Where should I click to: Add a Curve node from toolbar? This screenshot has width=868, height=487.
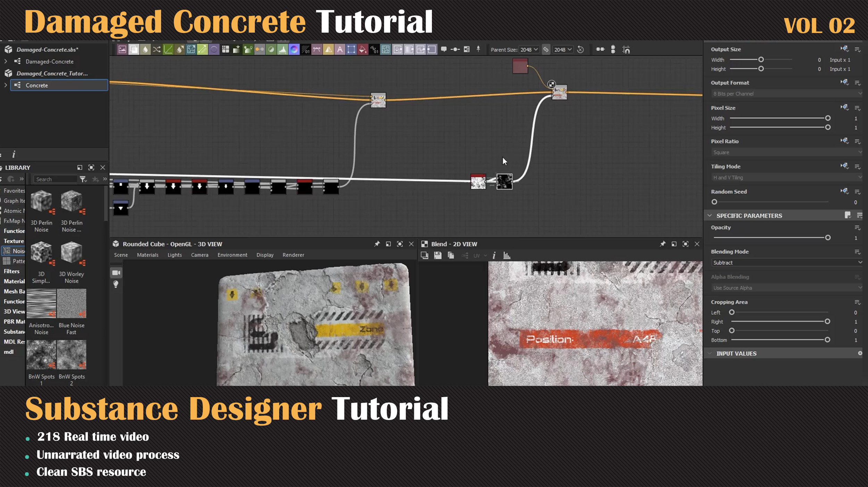click(168, 50)
